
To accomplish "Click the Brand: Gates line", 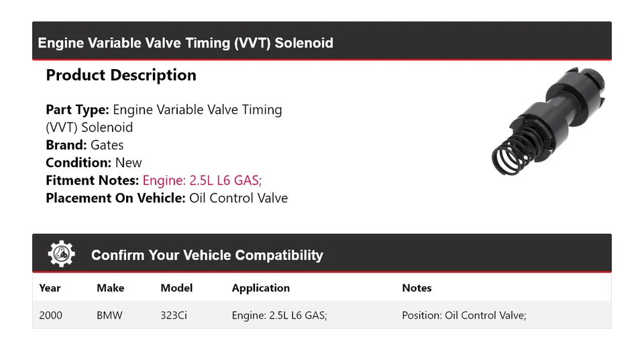I will coord(85,145).
